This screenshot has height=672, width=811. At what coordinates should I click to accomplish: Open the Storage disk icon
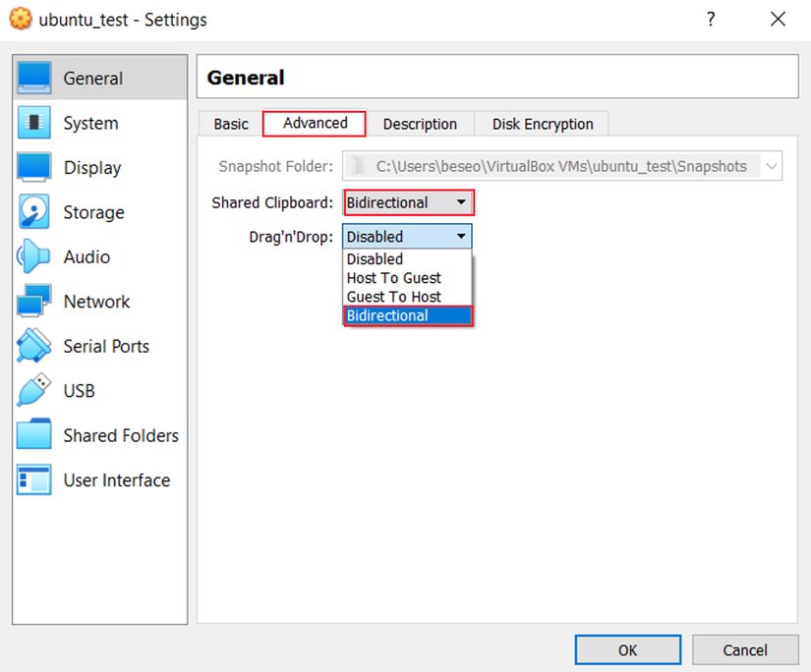(34, 212)
